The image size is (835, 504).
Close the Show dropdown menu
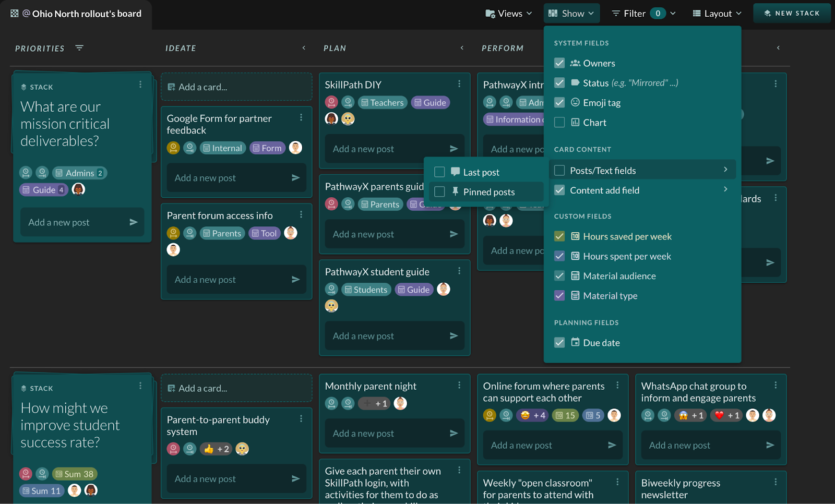click(571, 14)
